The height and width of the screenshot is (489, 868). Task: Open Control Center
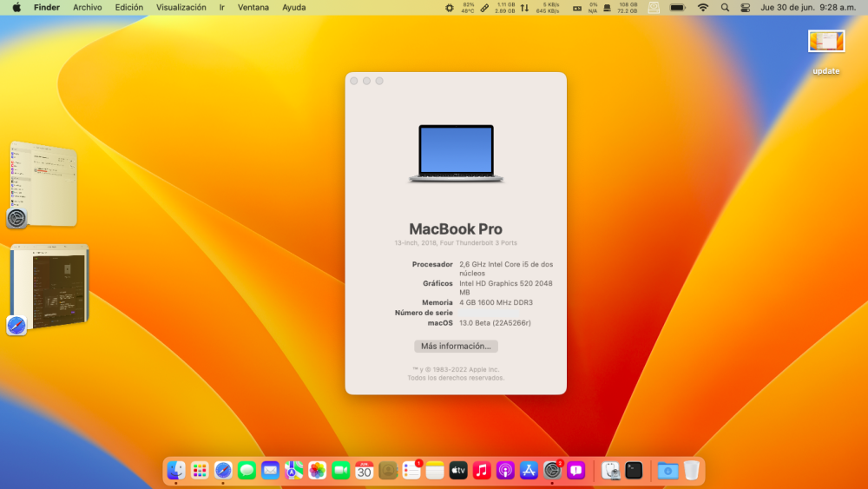click(x=746, y=8)
